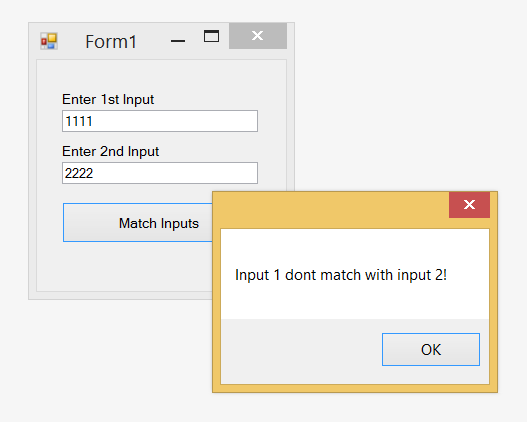Image resolution: width=527 pixels, height=422 pixels.
Task: Maximize the Form1 window
Action: click(211, 36)
